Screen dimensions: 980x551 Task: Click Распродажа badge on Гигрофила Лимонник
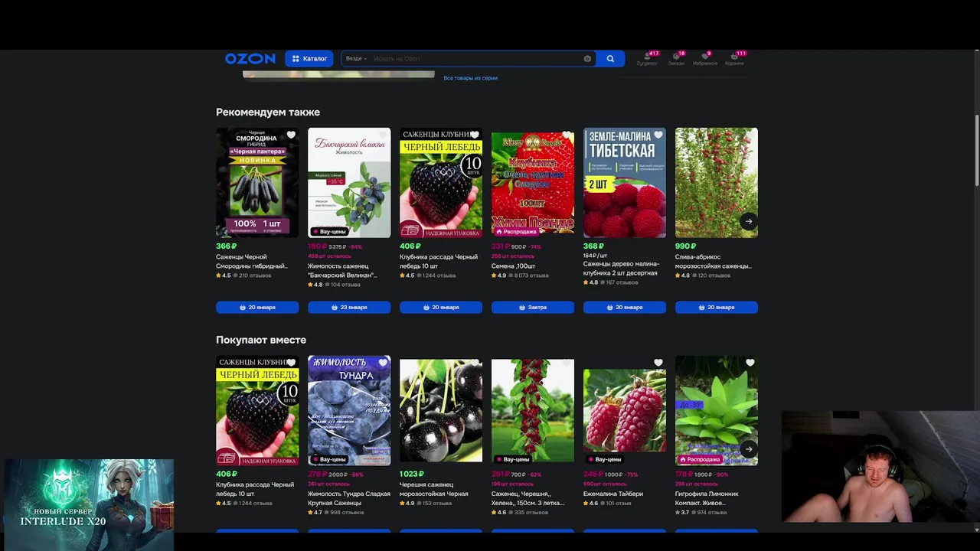click(x=701, y=459)
